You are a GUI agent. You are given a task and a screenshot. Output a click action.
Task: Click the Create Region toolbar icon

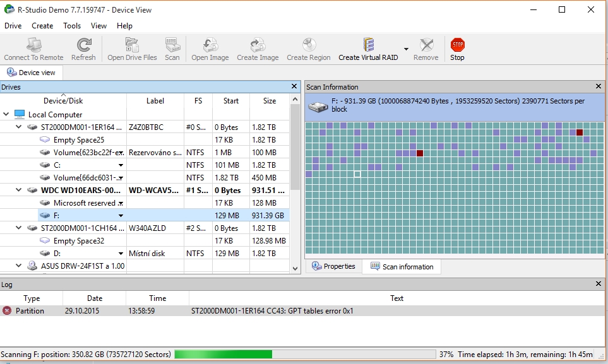point(309,45)
